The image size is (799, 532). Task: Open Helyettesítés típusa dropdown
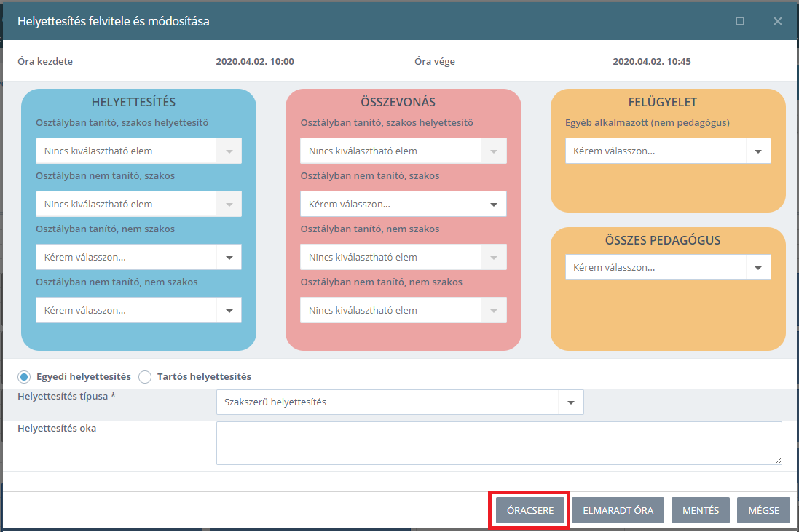400,402
